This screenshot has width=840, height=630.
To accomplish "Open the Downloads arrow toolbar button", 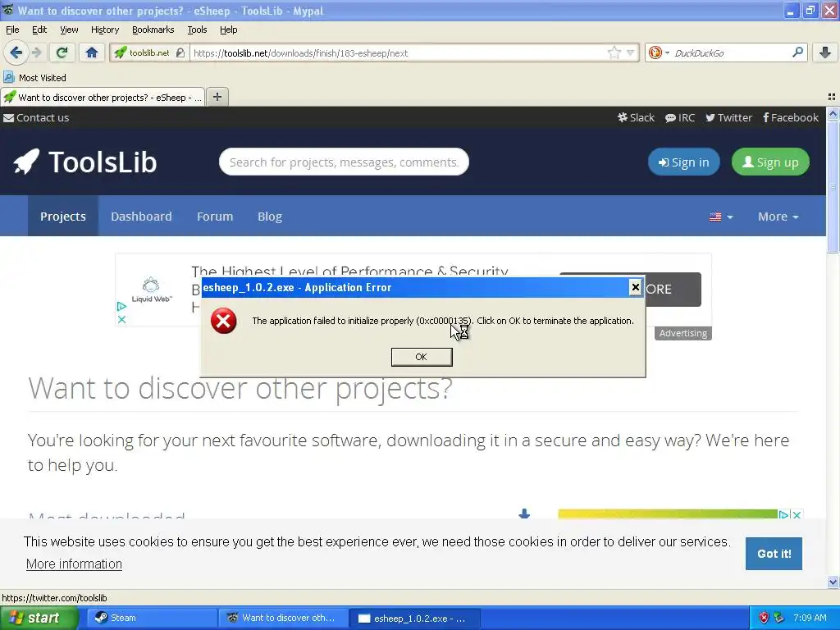I will point(825,52).
